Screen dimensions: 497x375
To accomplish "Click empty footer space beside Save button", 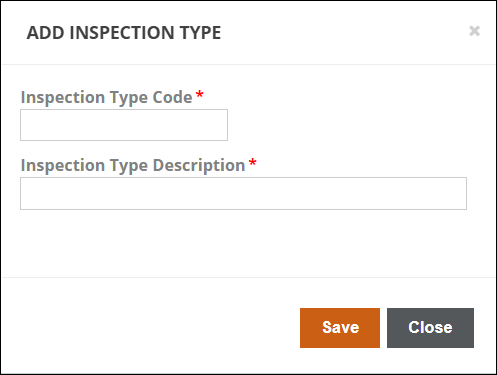I will coord(150,328).
